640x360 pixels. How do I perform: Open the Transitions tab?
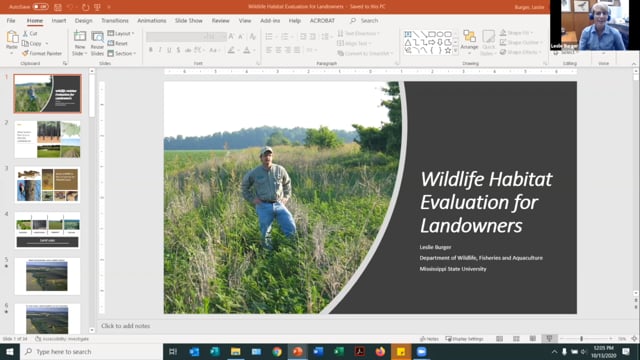pos(115,20)
